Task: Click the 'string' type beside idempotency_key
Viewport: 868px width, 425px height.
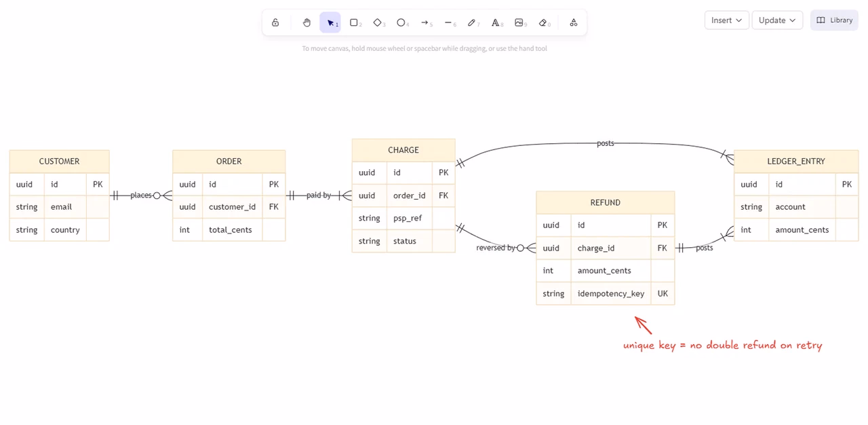Action: pos(553,294)
